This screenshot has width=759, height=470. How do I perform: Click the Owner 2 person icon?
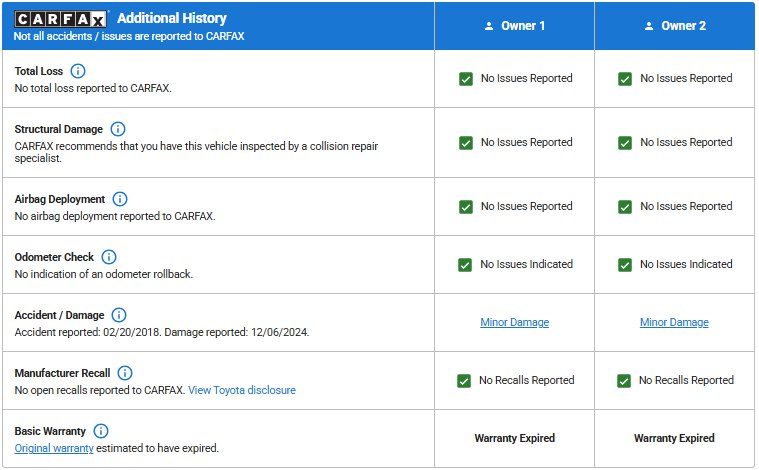(648, 26)
